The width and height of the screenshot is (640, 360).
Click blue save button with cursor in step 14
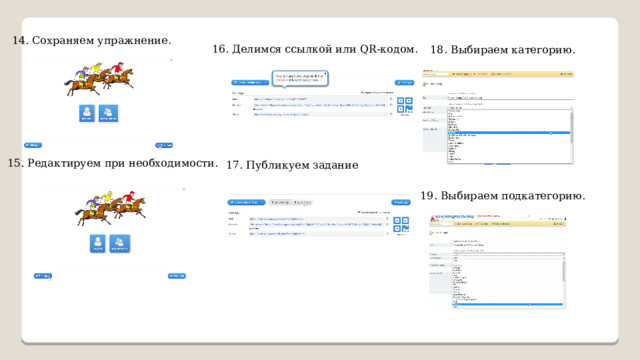(164, 145)
